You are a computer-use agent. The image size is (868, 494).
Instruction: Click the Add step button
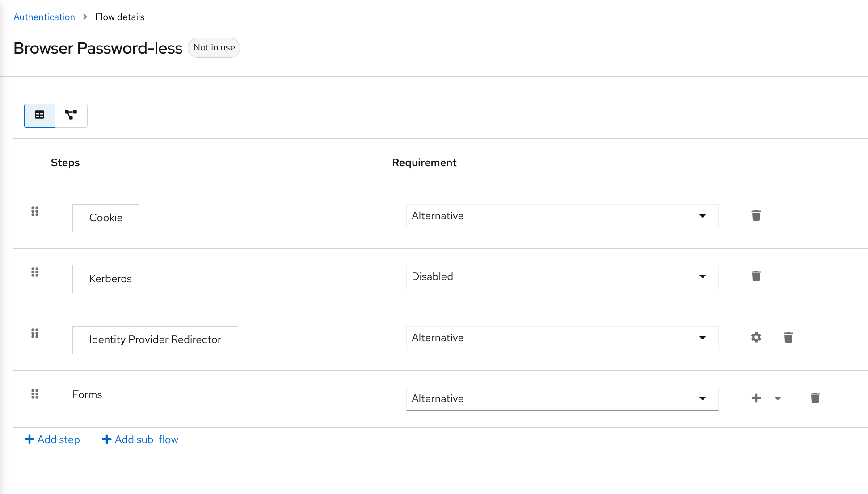[x=52, y=439]
